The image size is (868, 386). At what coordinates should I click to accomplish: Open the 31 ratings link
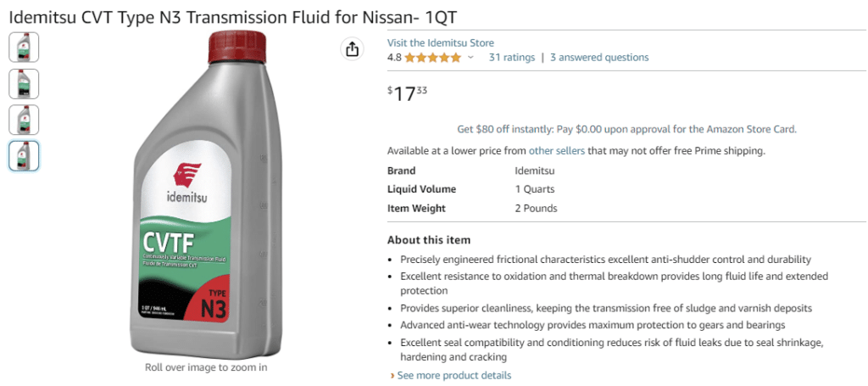tap(512, 58)
